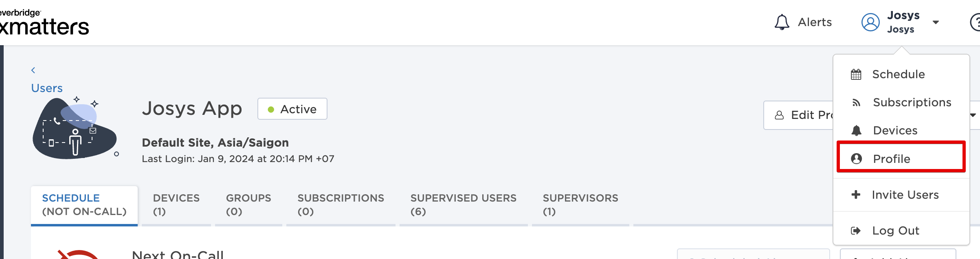Image resolution: width=980 pixels, height=259 pixels.
Task: Click the Schedule calendar icon in menu
Action: click(856, 75)
